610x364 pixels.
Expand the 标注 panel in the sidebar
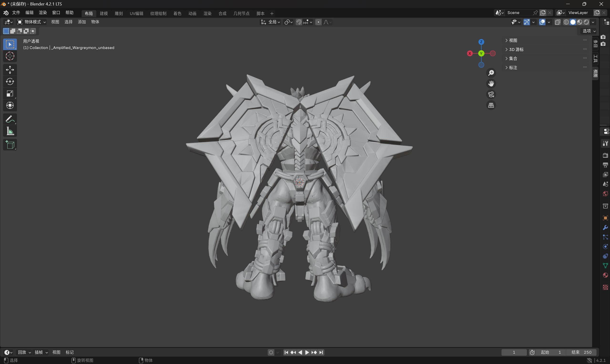513,67
